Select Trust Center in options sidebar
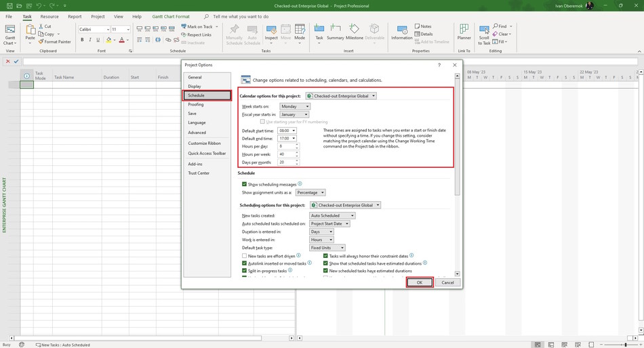 coord(207,173)
